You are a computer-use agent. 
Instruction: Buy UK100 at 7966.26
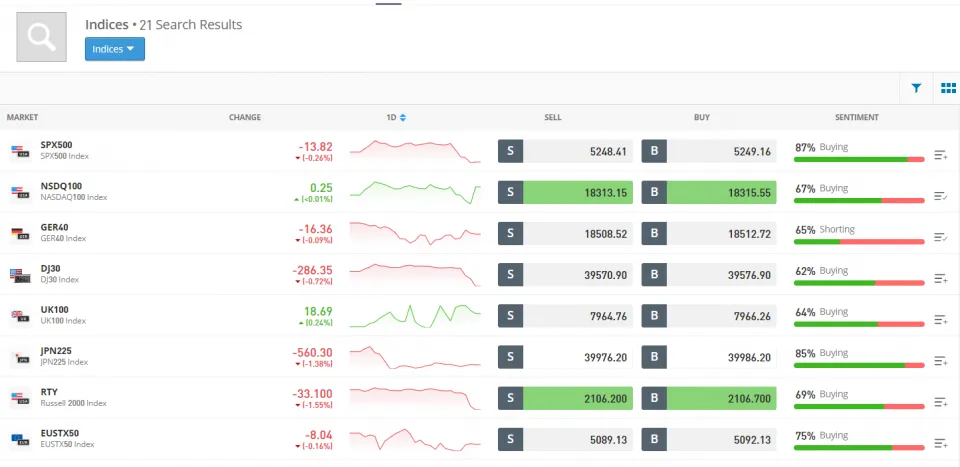tap(709, 316)
